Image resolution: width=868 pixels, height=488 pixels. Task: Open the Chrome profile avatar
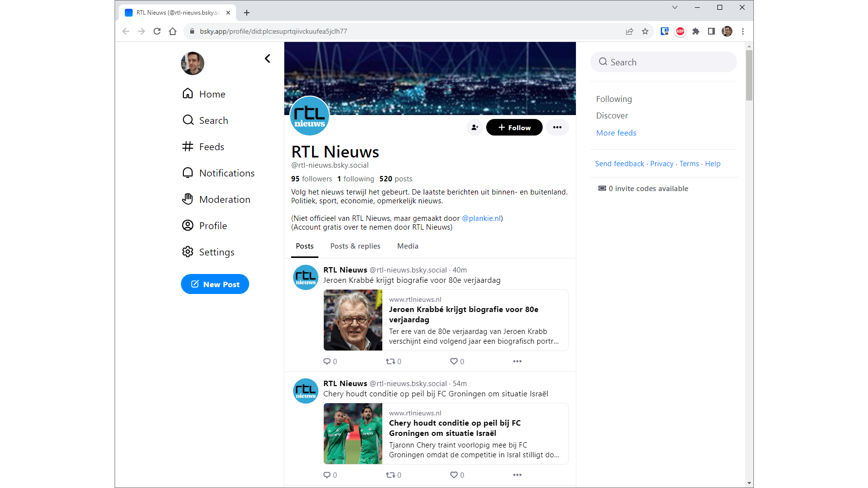click(x=727, y=31)
